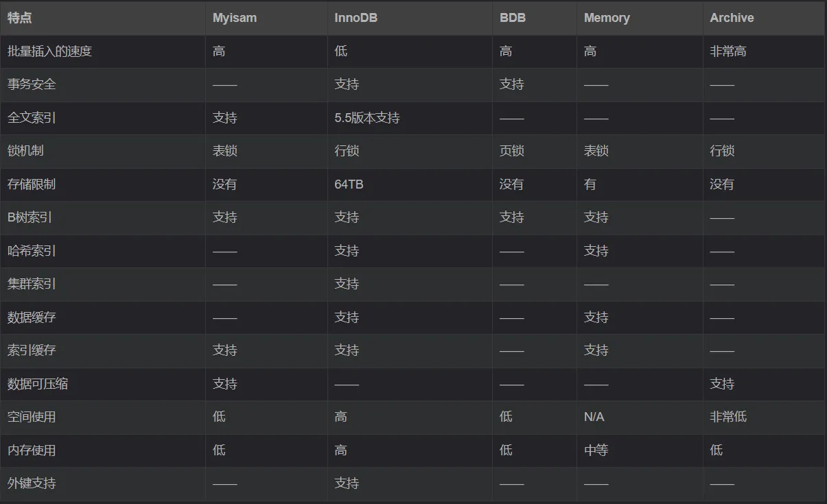Select the 集群索引 row label
The image size is (827, 504).
(x=32, y=284)
